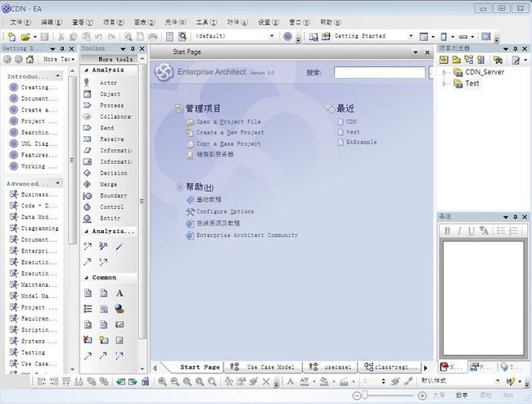This screenshot has width=532, height=404.
Task: Select the Text element A icon in Common
Action: pos(119,293)
